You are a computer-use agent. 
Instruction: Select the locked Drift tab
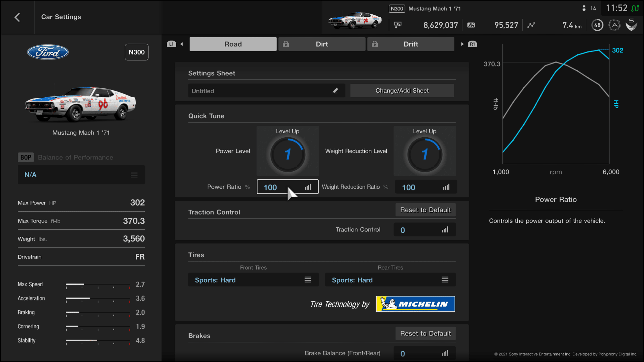tap(411, 44)
